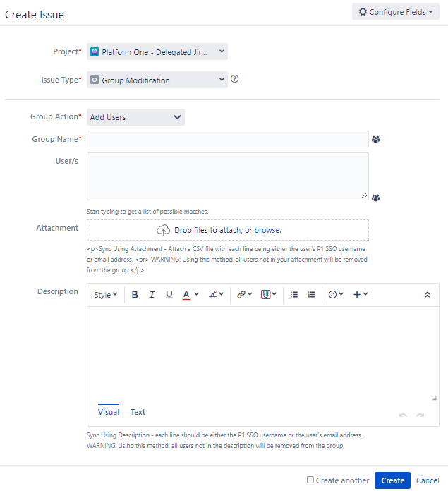Click the Cancel link
The image size is (448, 491).
(428, 480)
